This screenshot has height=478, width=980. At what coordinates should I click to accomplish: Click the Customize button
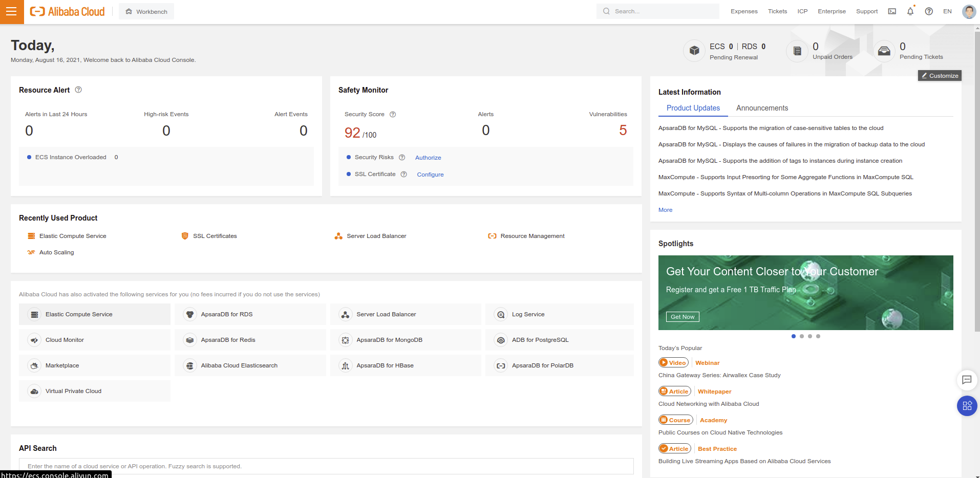[940, 76]
